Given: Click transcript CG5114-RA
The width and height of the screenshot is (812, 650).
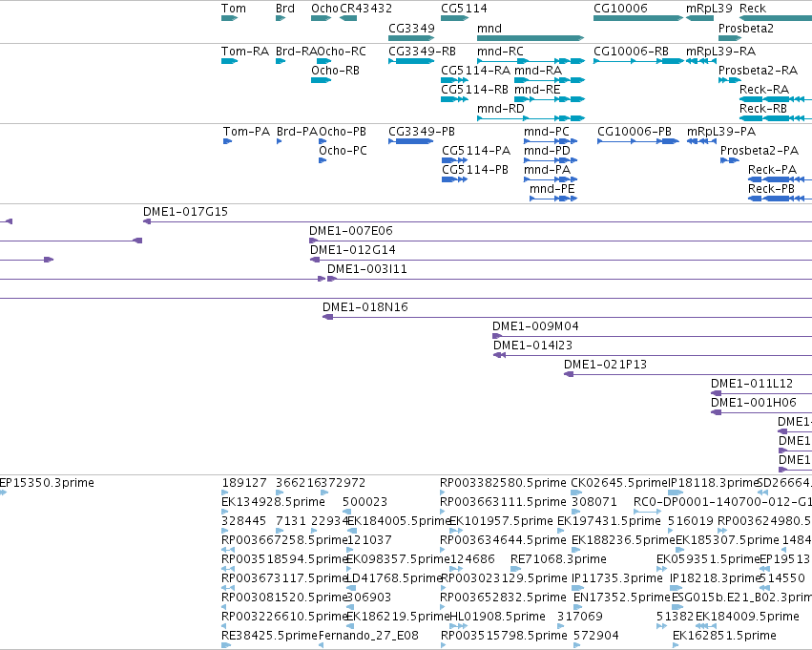Looking at the screenshot, I should pyautogui.click(x=454, y=80).
